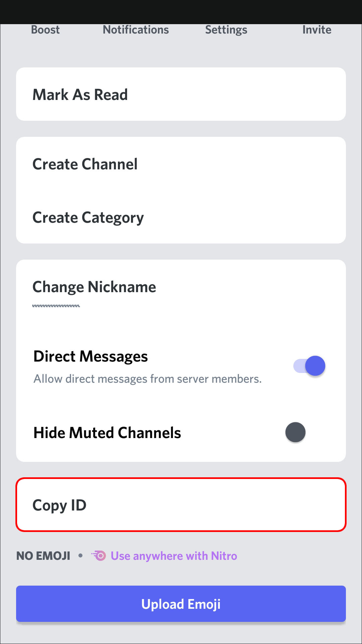Tap the NO EMOJI header label
Screen dimensions: 362x644
coord(44,556)
